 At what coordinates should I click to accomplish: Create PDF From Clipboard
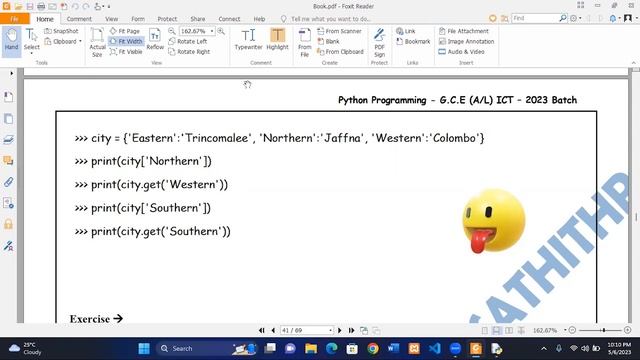[340, 52]
